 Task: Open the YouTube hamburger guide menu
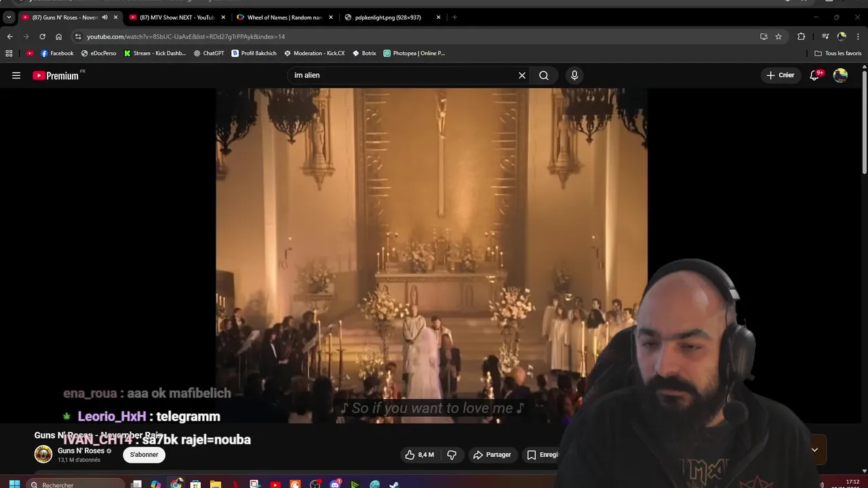tap(16, 75)
